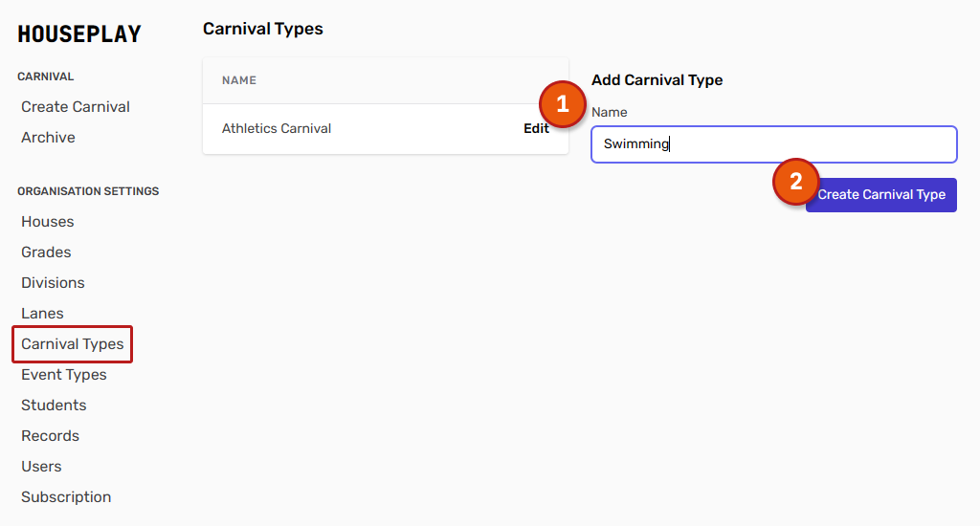Open Houses settings
The image size is (980, 526).
click(x=48, y=222)
